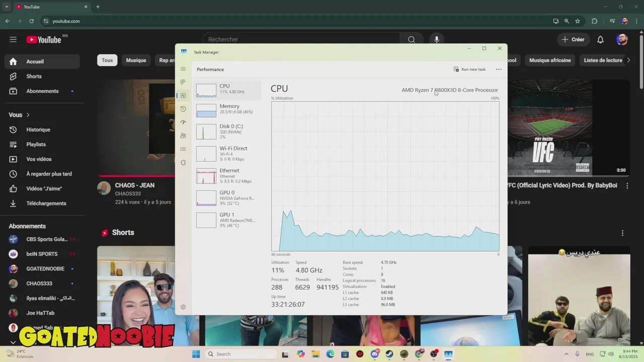
Task: Open Accueil in YouTube sidebar
Action: click(42, 61)
